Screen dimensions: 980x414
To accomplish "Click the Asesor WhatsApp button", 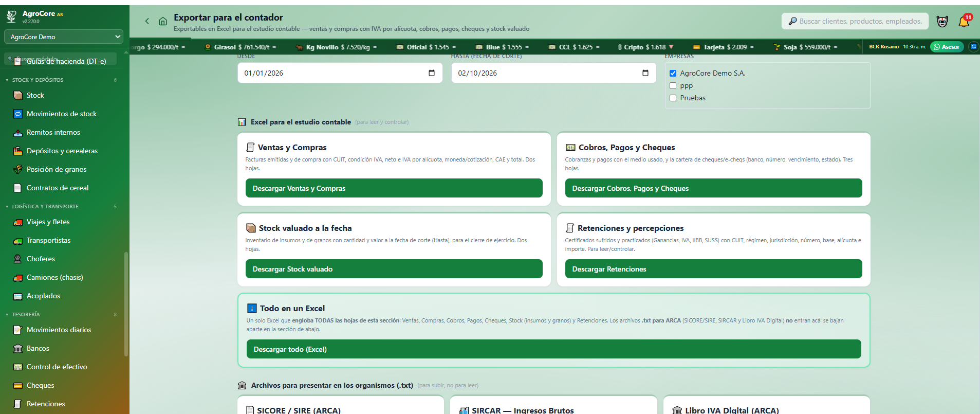I will 947,47.
